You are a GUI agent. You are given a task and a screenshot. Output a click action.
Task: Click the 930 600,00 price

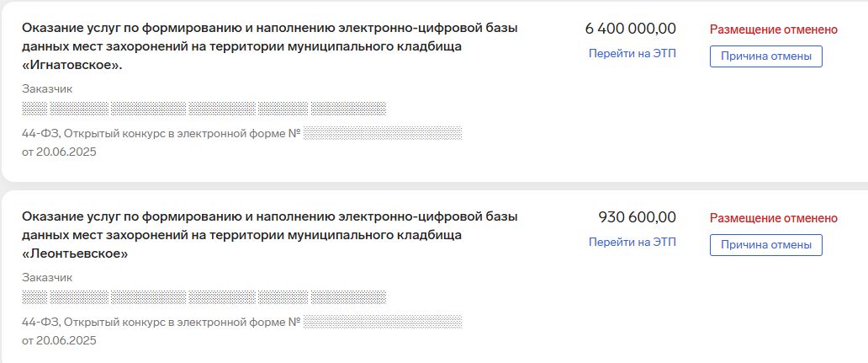pyautogui.click(x=637, y=217)
